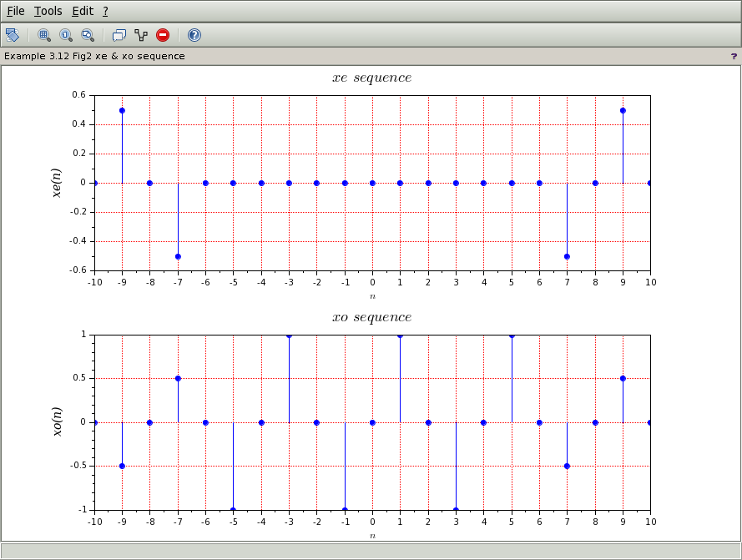
Task: Click the xo data point at n=5
Action: point(512,335)
